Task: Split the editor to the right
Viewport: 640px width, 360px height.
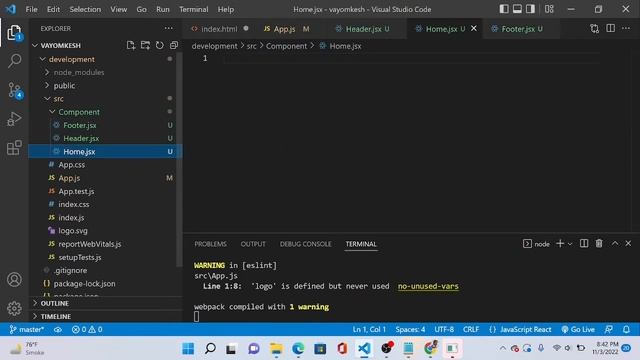Action: pos(611,28)
